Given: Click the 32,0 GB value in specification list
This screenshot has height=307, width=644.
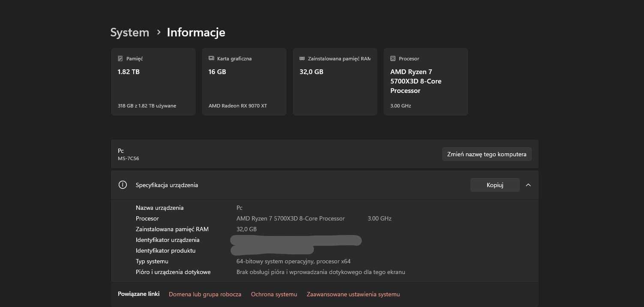Looking at the screenshot, I should coord(246,229).
